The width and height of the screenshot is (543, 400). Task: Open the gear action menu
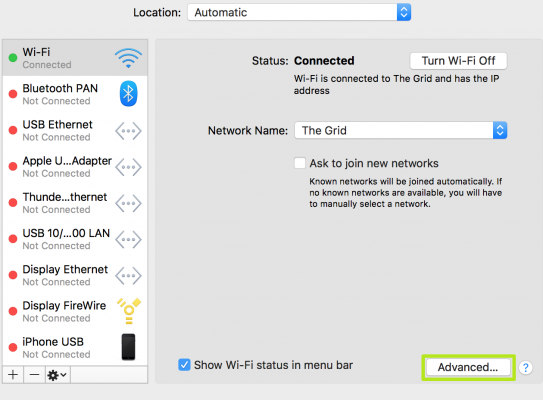pyautogui.click(x=57, y=375)
